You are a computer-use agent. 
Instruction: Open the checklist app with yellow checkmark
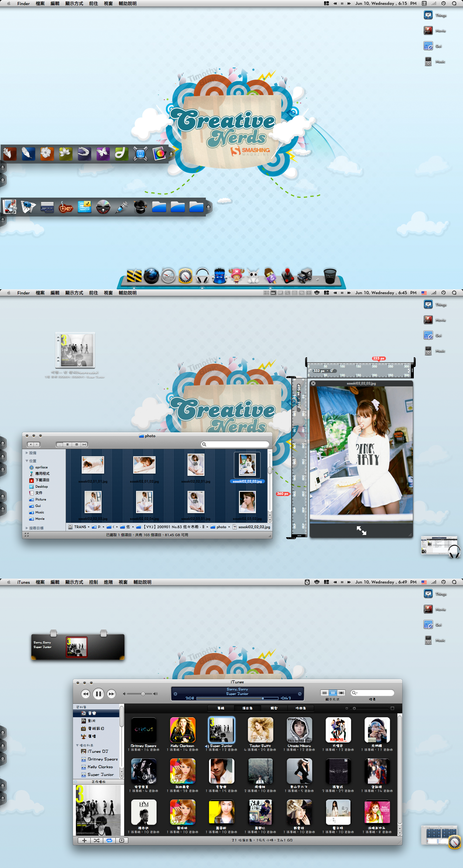click(x=84, y=207)
